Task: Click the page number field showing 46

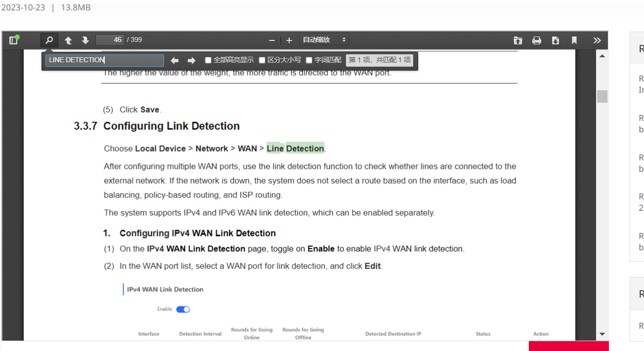Action: 110,39
